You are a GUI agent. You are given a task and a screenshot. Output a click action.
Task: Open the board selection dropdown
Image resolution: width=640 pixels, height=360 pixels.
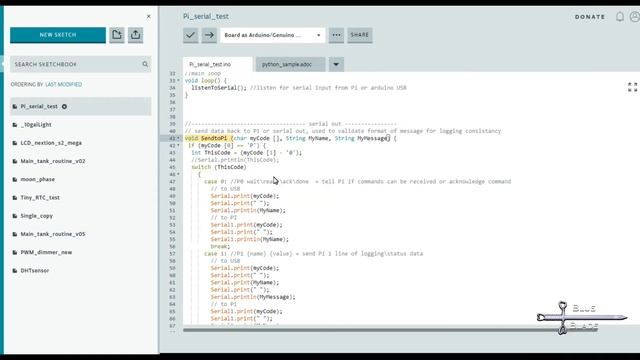coord(273,35)
